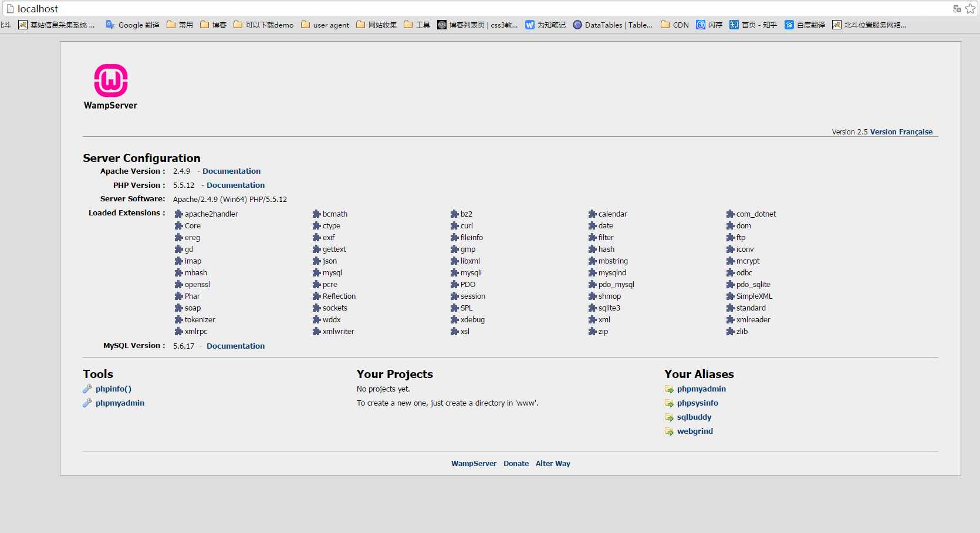Open the 工具 bookmark folder
The image size is (980, 533).
click(x=417, y=25)
